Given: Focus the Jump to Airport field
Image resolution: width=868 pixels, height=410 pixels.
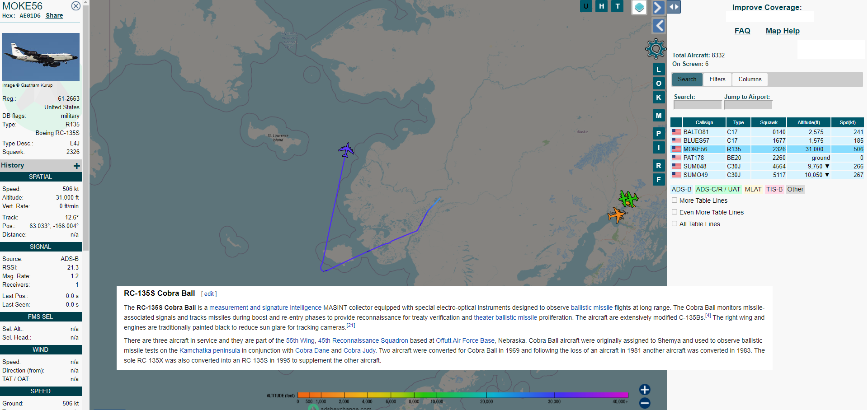Looking at the screenshot, I should tap(748, 105).
